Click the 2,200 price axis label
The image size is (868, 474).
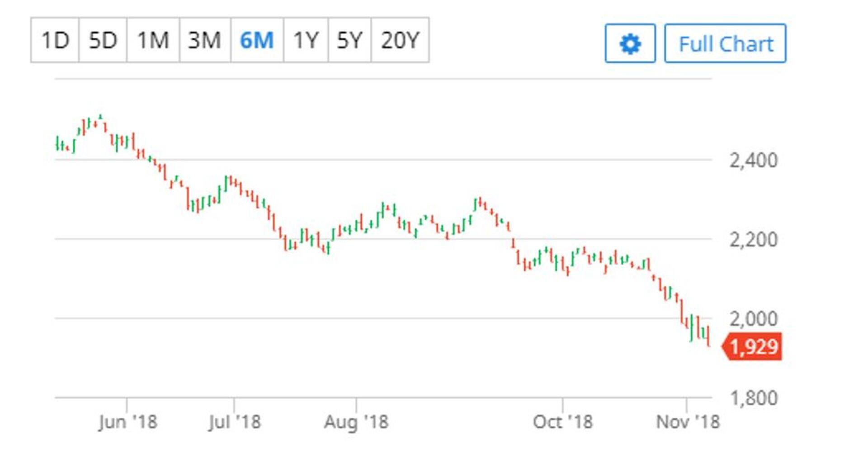click(x=753, y=240)
